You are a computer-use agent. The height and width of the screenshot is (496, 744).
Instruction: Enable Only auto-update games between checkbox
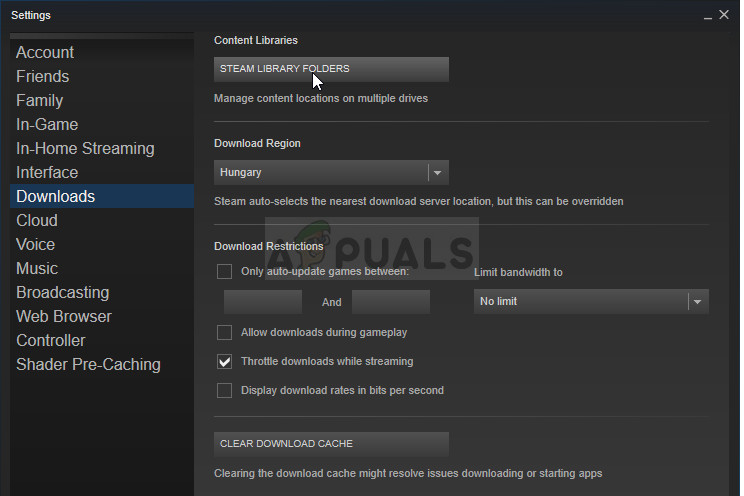pyautogui.click(x=224, y=271)
